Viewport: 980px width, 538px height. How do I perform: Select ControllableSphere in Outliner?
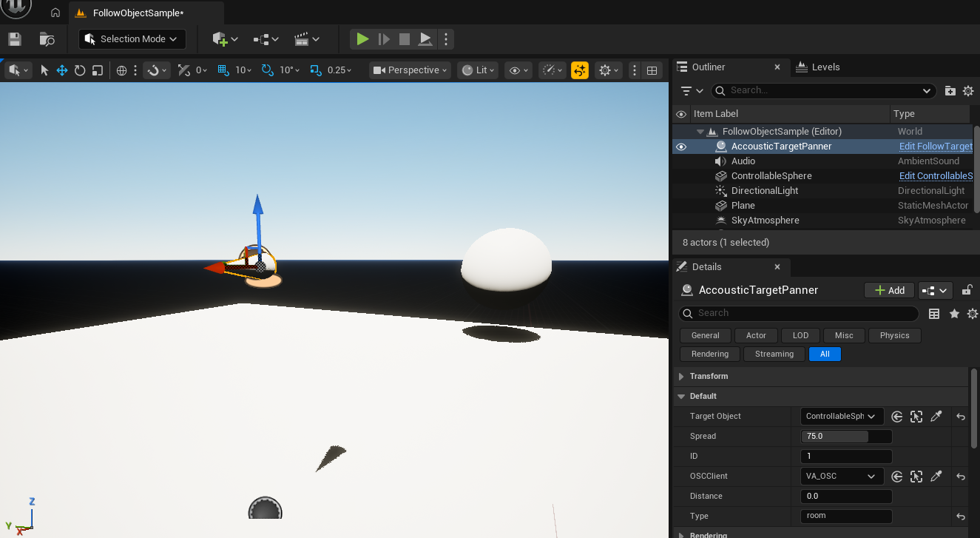pyautogui.click(x=771, y=176)
